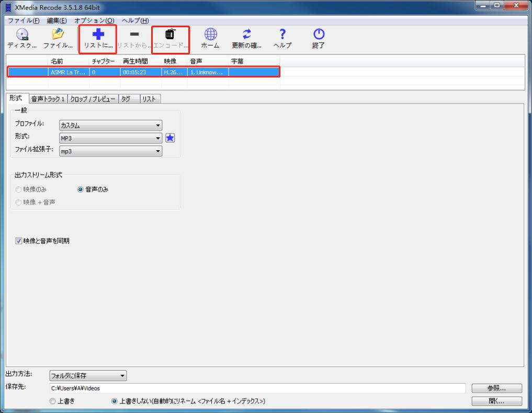The height and width of the screenshot is (413, 532).
Task: Open 編集(E) menu
Action: (x=56, y=21)
